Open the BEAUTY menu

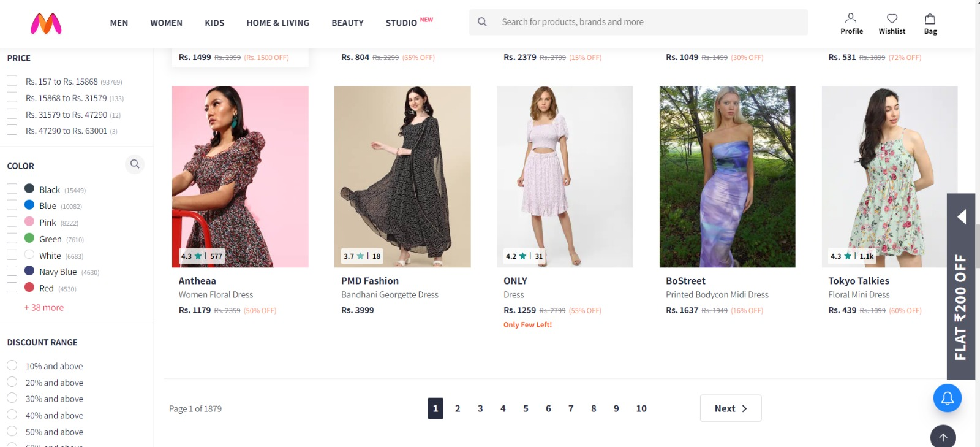[x=347, y=23]
